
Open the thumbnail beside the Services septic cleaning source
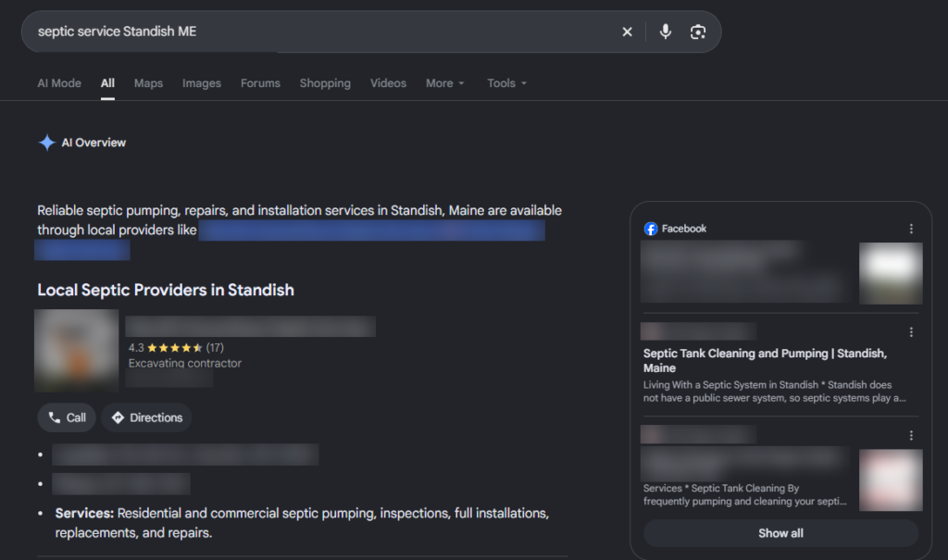click(891, 479)
